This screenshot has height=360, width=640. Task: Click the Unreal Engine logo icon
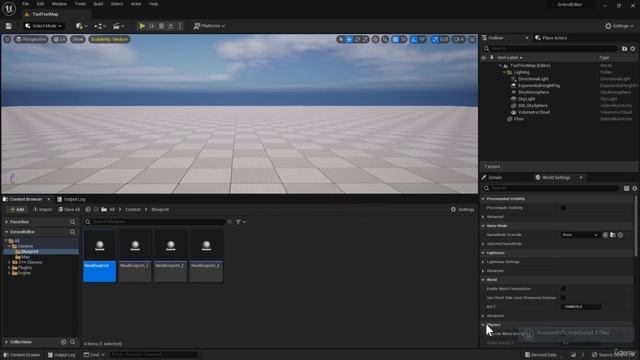click(9, 8)
